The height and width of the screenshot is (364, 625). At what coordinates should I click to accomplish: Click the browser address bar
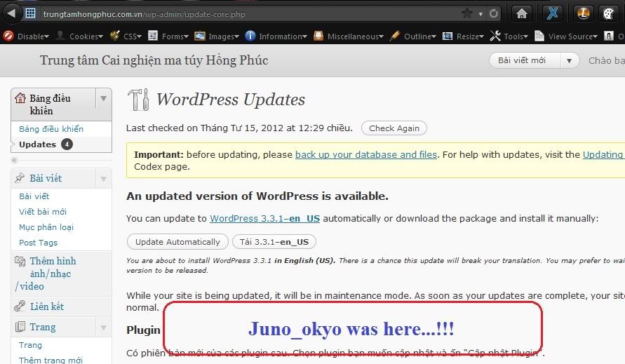click(246, 13)
